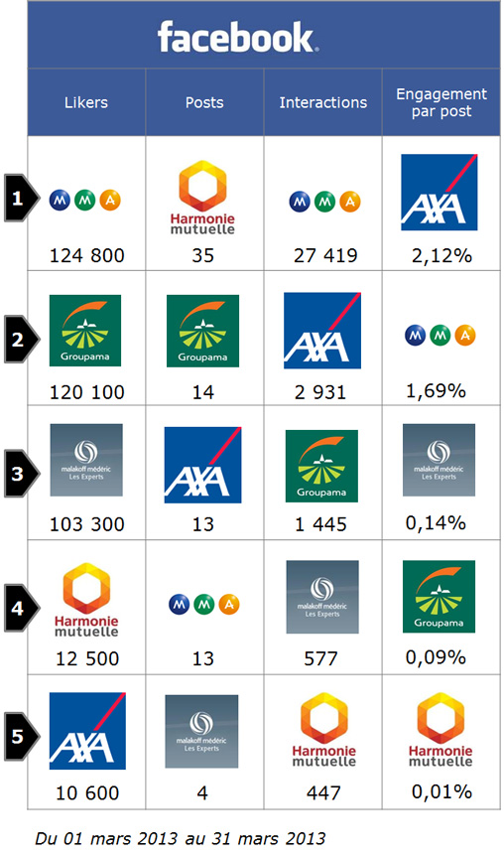
Task: Click the Likers column header
Action: (x=86, y=102)
